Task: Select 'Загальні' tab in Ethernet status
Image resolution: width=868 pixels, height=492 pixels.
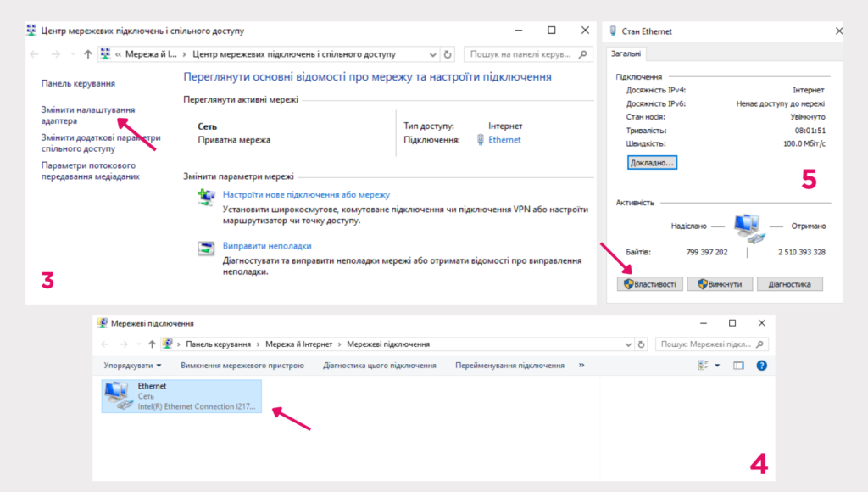Action: pyautogui.click(x=626, y=53)
